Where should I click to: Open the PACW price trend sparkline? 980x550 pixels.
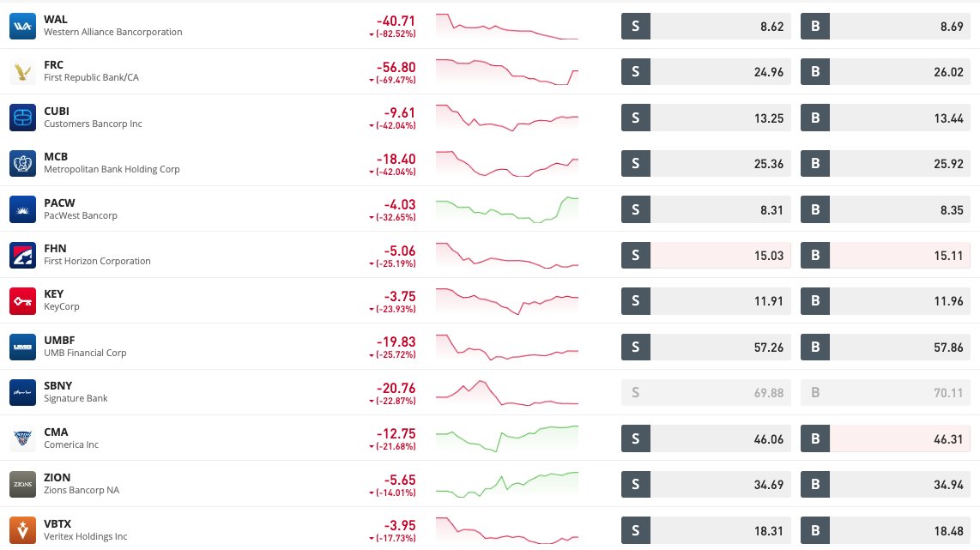(x=507, y=209)
